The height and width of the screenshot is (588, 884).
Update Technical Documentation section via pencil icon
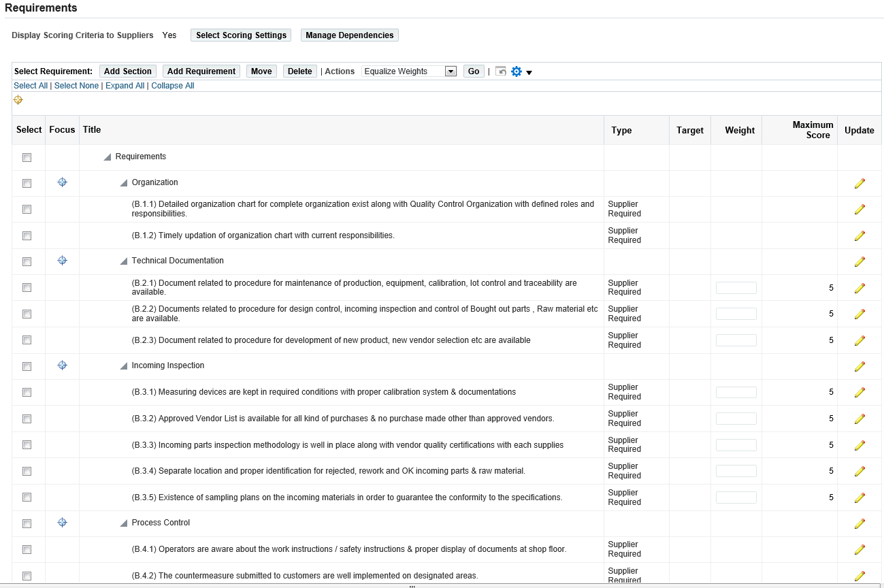860,261
